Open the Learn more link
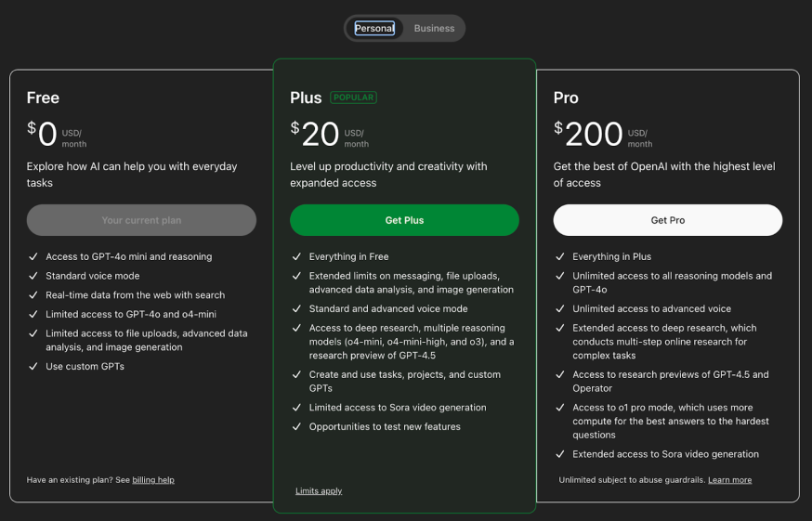 729,480
